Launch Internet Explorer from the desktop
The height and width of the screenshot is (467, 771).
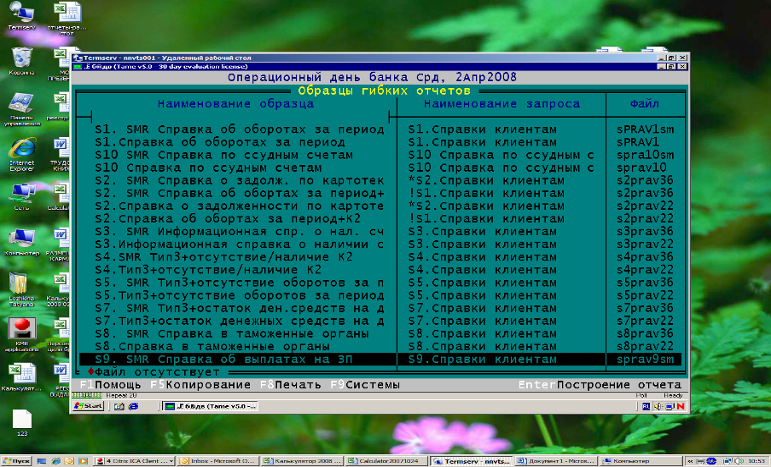(22, 154)
